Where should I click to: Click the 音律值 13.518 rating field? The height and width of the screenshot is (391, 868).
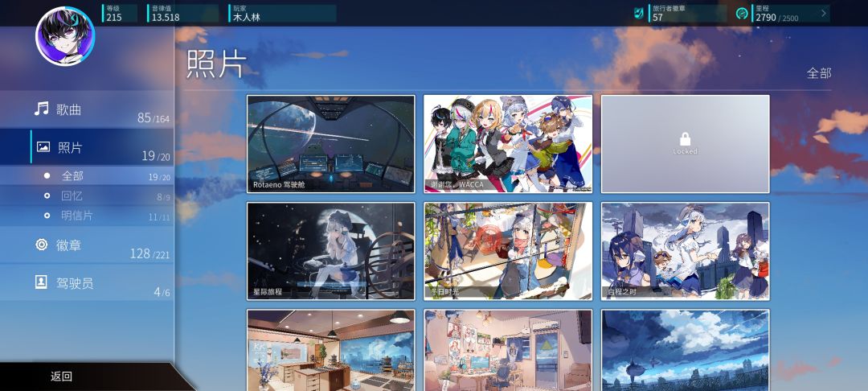pyautogui.click(x=182, y=14)
